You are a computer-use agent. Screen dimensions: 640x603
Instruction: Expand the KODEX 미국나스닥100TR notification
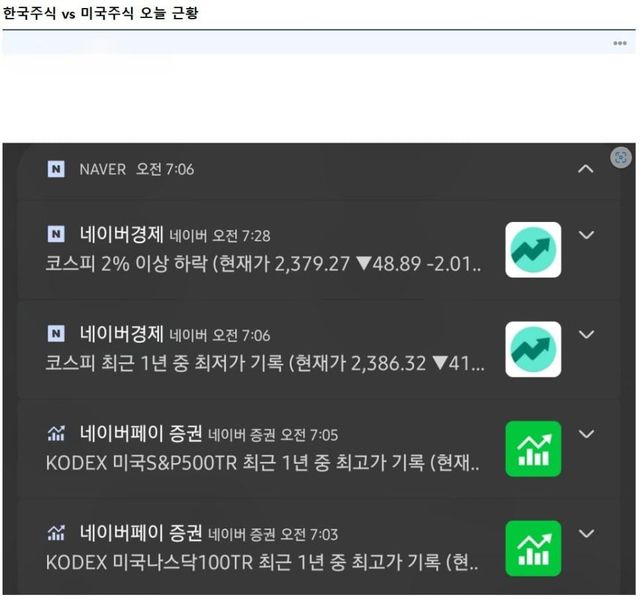coord(587,534)
